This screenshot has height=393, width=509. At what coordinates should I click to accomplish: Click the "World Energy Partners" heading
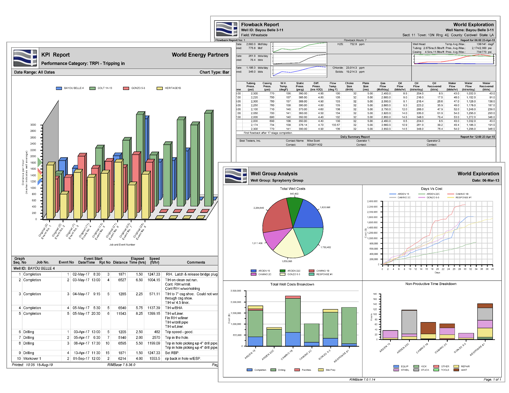tap(200, 55)
